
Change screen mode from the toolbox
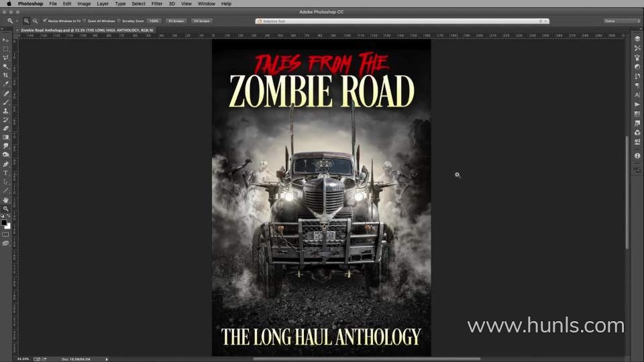[x=6, y=243]
